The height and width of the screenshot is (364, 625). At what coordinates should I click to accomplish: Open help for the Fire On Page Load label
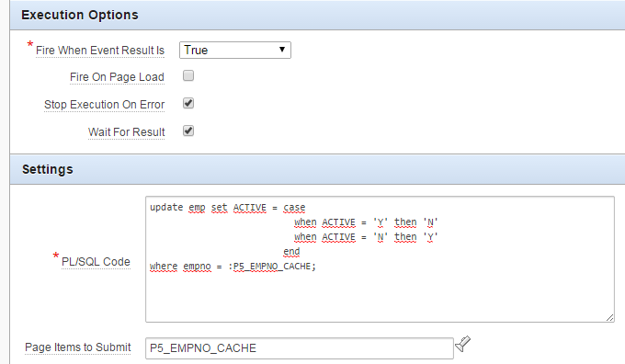pos(117,77)
